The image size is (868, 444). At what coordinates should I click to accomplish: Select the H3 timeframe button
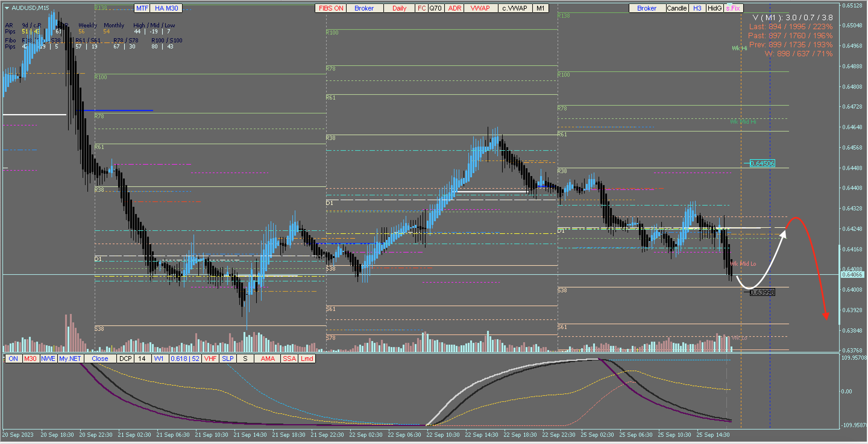pyautogui.click(x=697, y=8)
